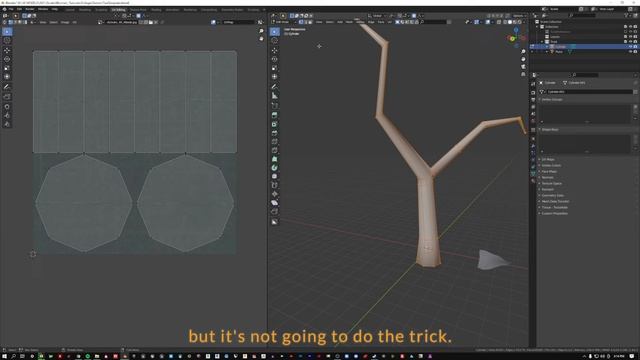
Task: Select the Bevel tool
Action: 274,133
